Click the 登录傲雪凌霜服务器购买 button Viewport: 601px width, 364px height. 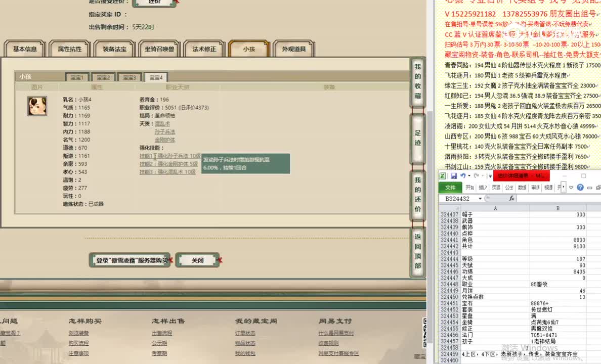point(130,259)
